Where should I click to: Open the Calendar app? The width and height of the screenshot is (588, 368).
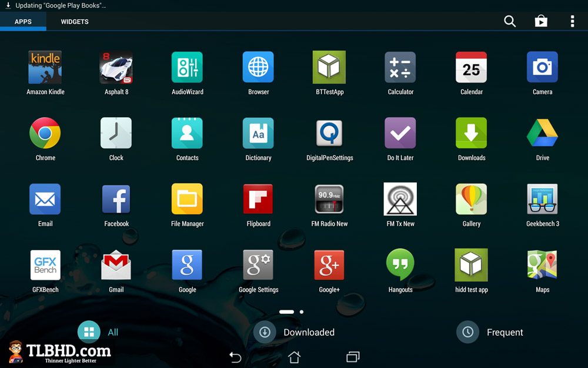pyautogui.click(x=472, y=68)
